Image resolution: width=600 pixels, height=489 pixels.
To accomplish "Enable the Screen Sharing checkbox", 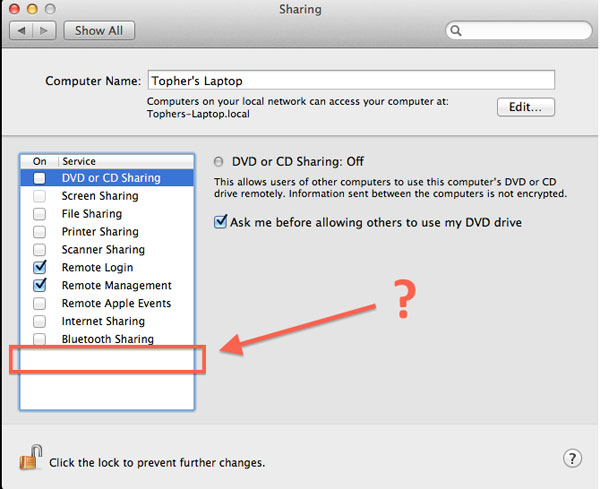I will (x=40, y=196).
